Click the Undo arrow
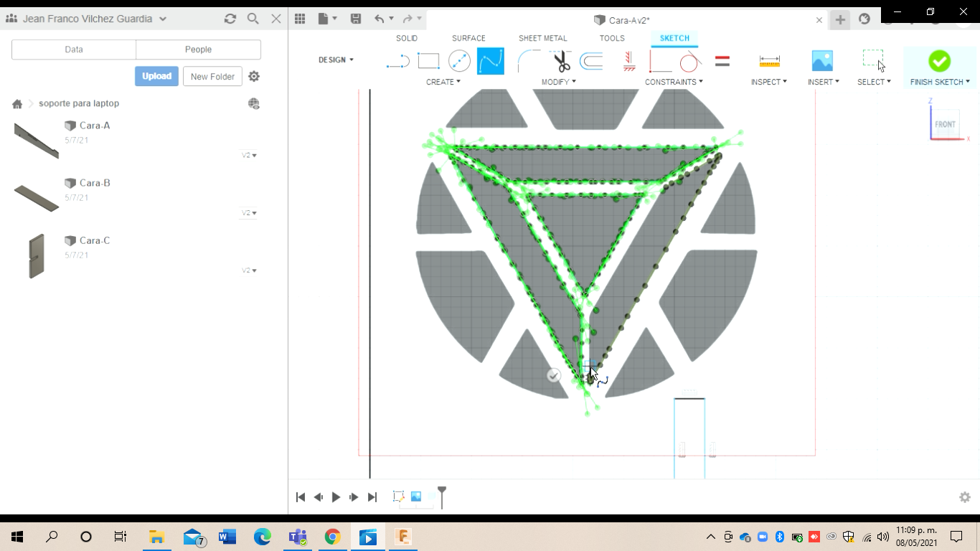The image size is (980, 551). [x=380, y=19]
